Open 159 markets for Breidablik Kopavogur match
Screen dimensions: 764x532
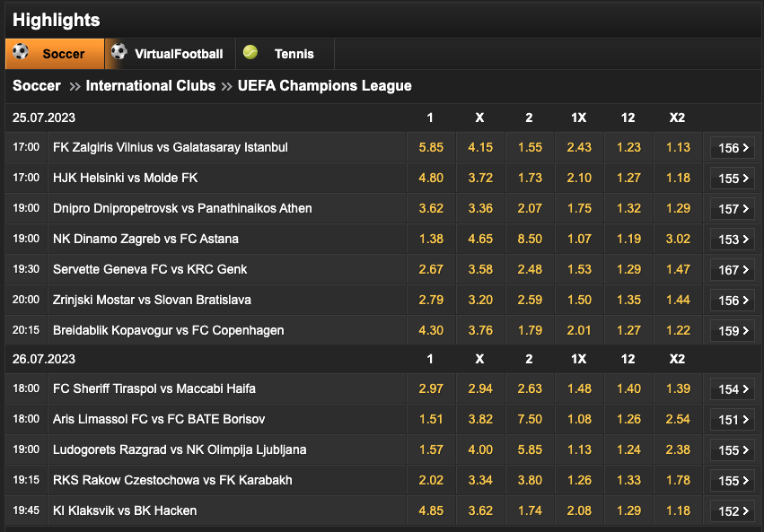pos(733,331)
